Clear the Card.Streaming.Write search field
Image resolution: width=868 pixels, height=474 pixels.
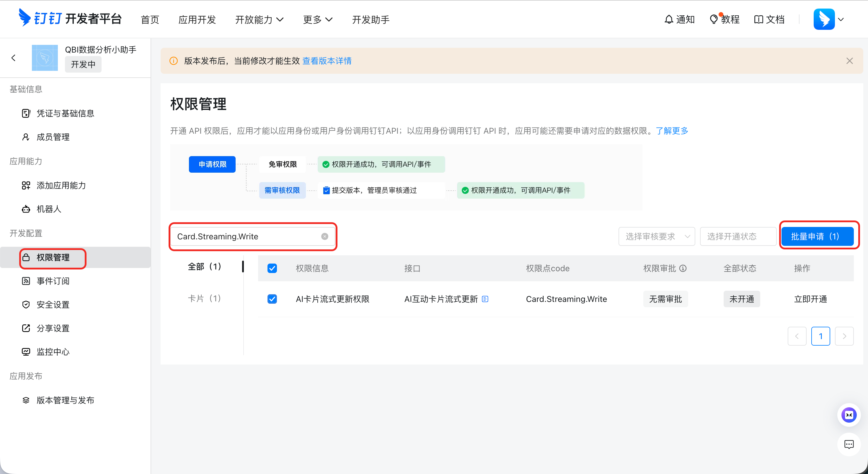click(x=324, y=236)
